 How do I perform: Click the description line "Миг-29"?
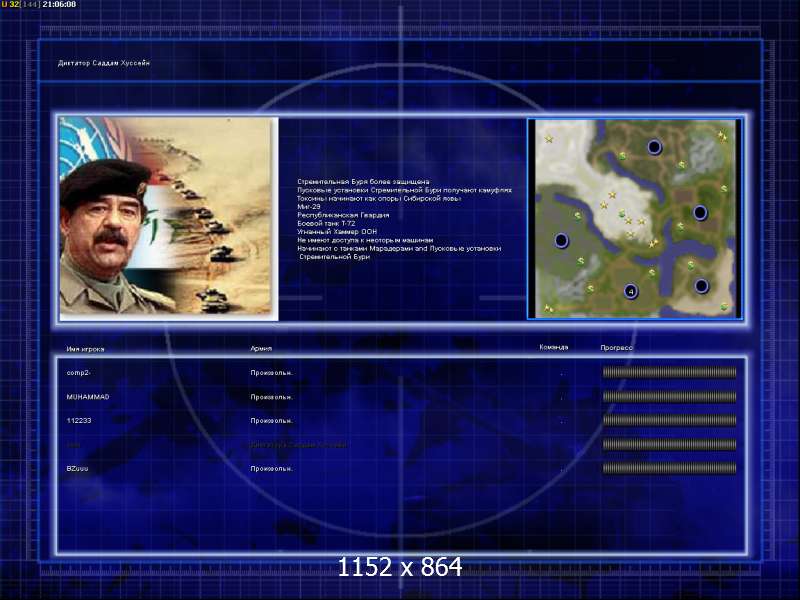309,207
